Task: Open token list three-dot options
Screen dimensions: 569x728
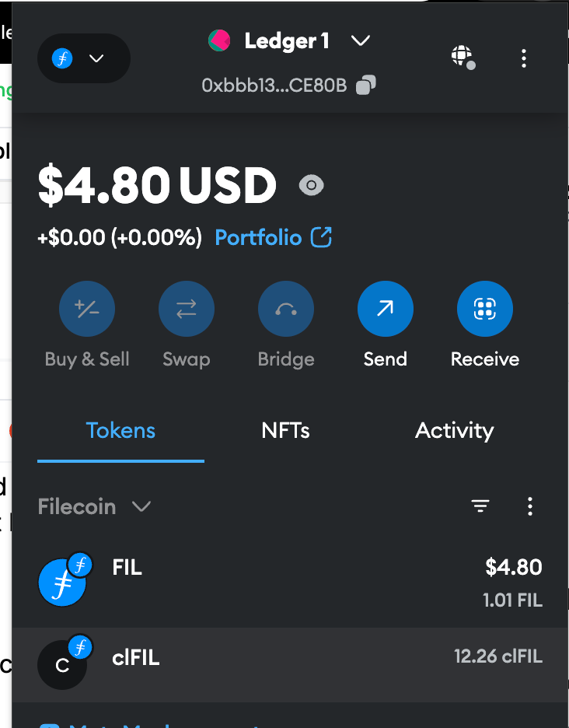Action: click(x=530, y=506)
